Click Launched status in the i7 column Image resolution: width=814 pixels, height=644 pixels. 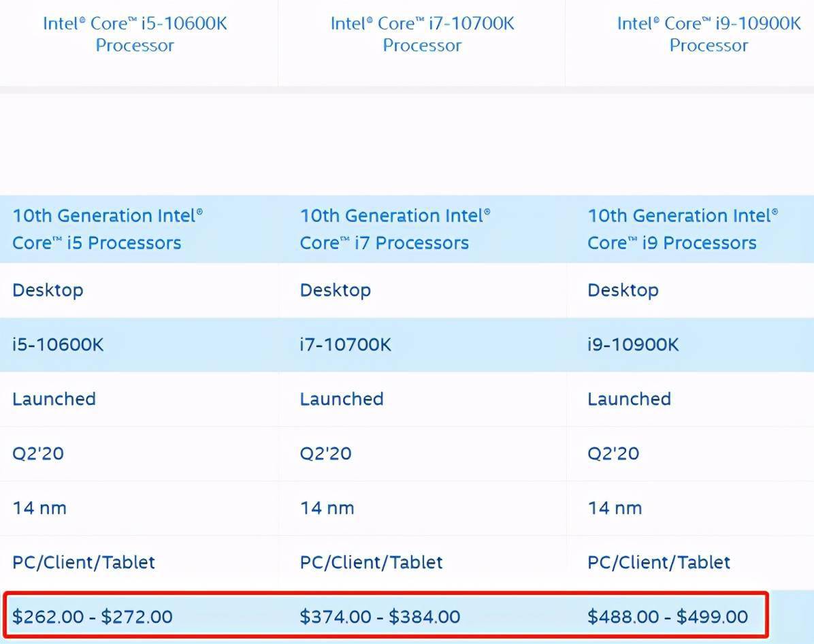pos(342,399)
